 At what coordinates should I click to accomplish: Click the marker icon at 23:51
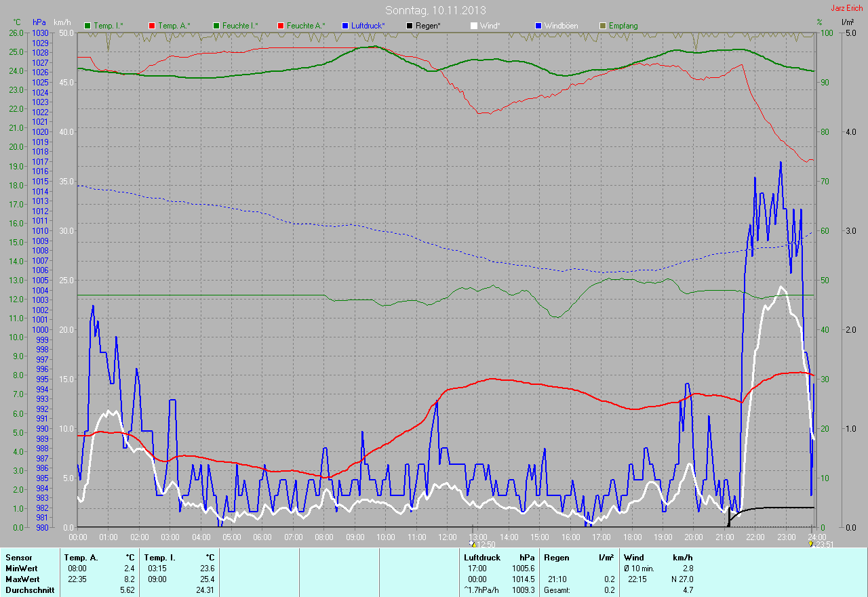[813, 543]
